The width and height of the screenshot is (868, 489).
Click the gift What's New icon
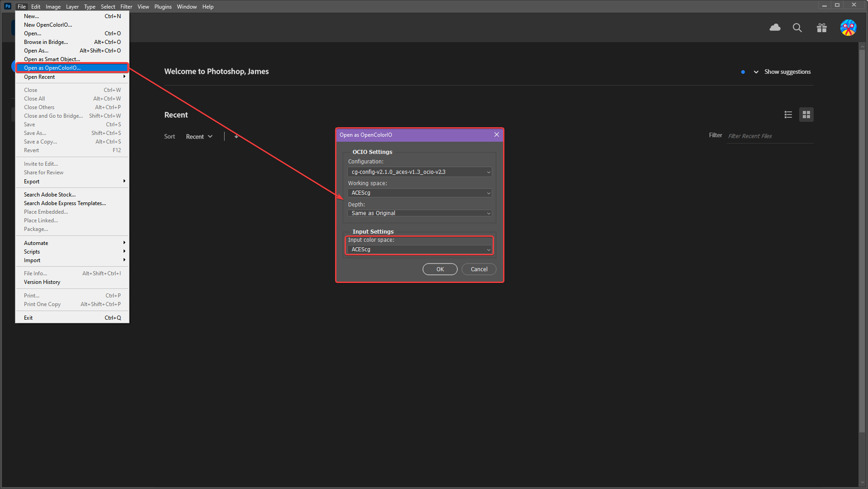tap(821, 28)
